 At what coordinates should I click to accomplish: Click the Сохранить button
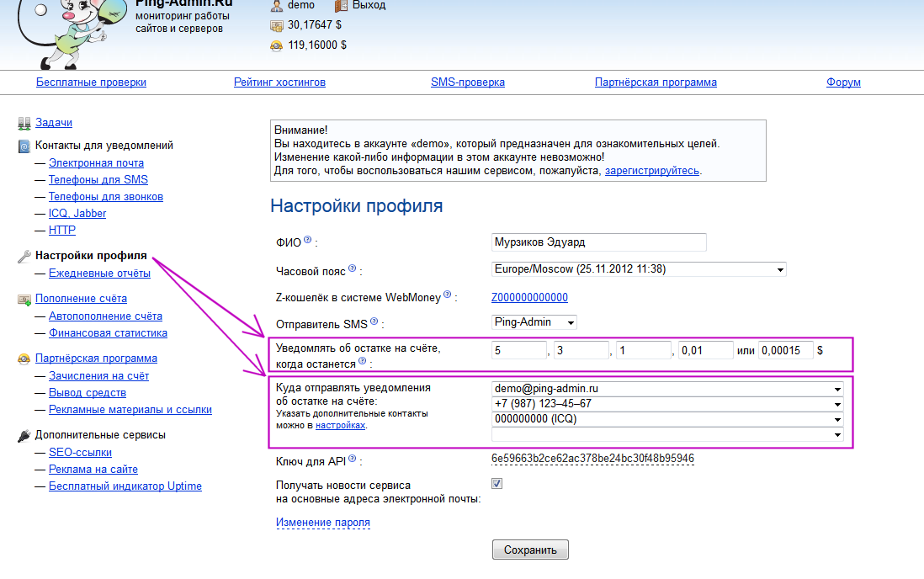[x=530, y=549]
